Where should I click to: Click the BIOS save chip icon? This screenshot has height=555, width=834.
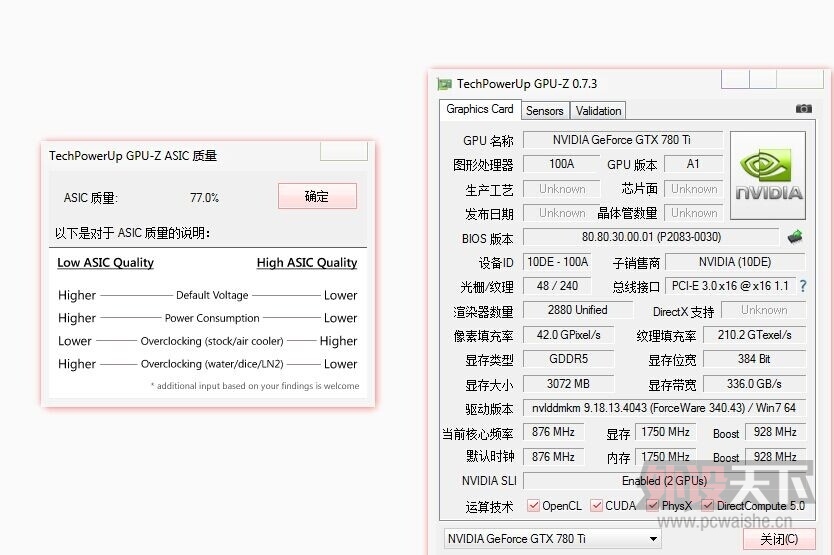tap(795, 237)
